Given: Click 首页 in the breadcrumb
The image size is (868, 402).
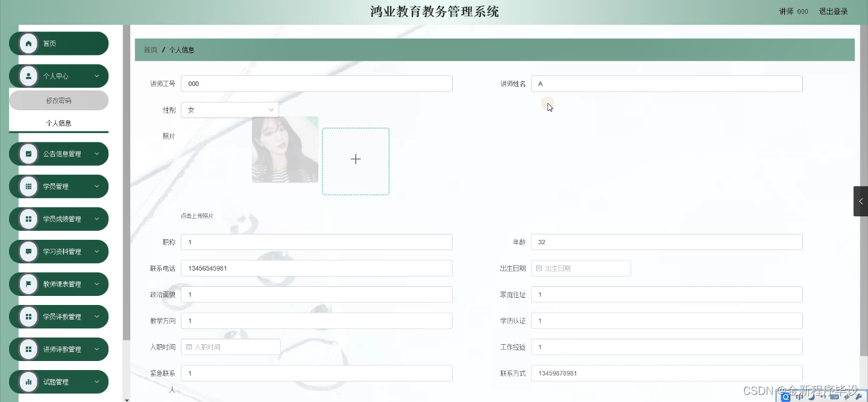Looking at the screenshot, I should (x=150, y=50).
